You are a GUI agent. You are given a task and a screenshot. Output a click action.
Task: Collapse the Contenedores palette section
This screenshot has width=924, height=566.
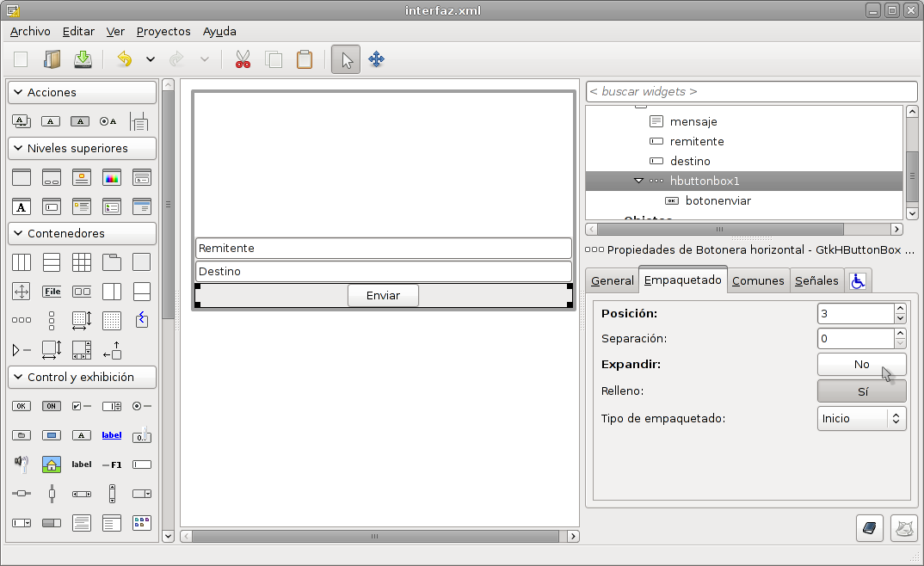(x=82, y=233)
